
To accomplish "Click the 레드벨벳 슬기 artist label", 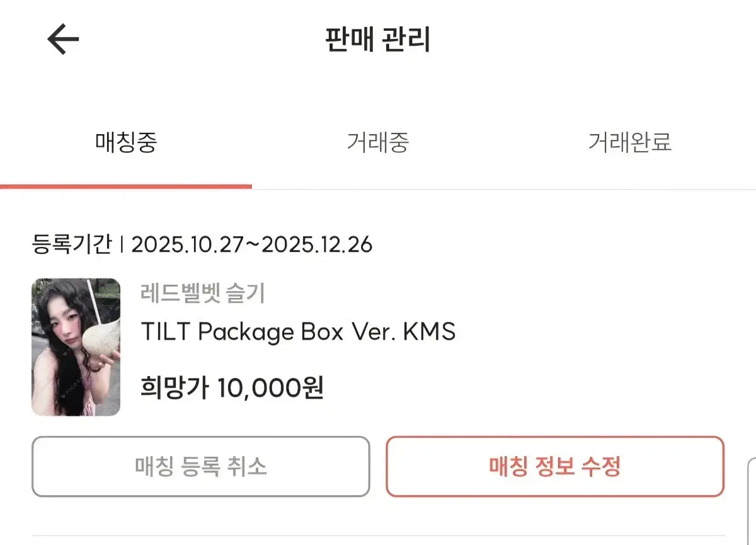I will click(203, 292).
